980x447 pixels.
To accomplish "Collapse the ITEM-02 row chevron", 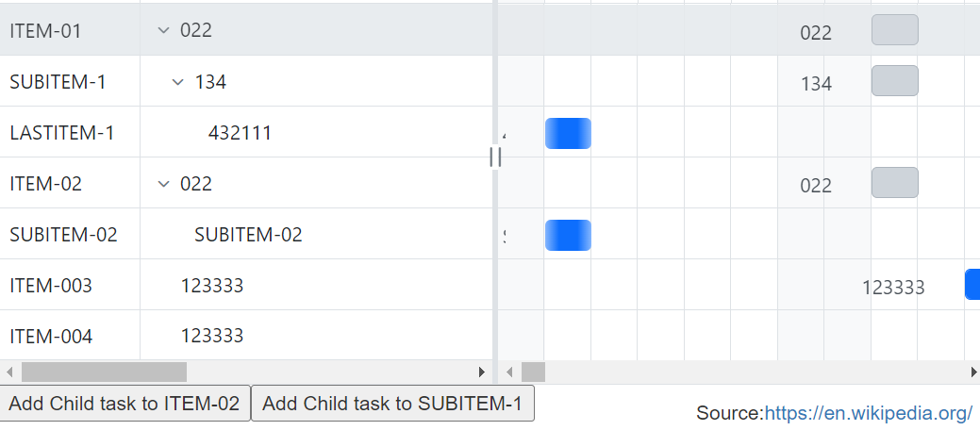I will 163,184.
